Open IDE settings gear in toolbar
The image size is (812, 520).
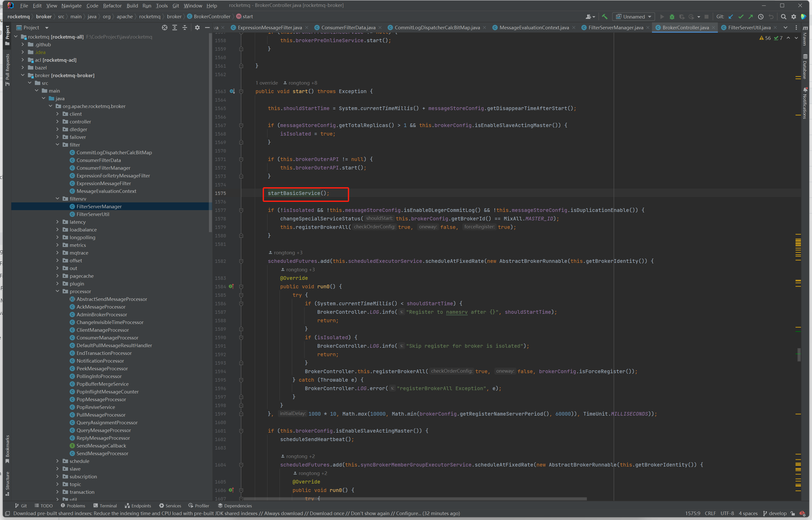click(794, 16)
